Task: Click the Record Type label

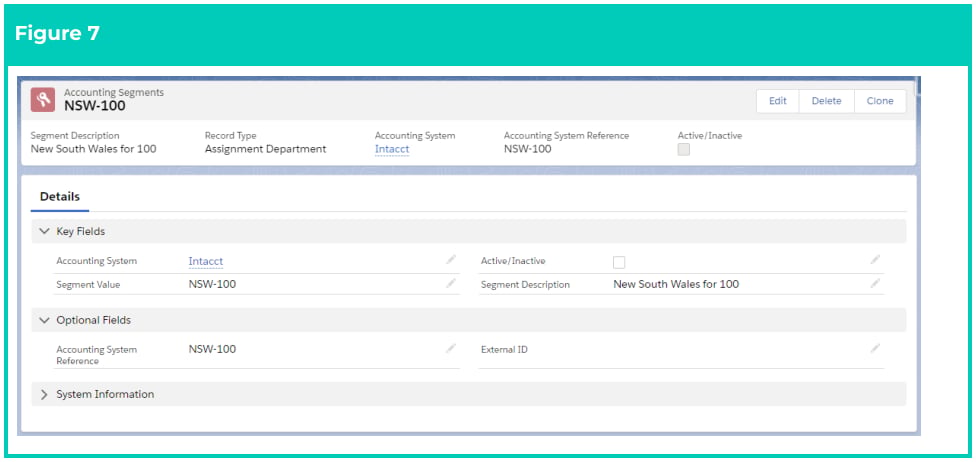Action: (230, 135)
